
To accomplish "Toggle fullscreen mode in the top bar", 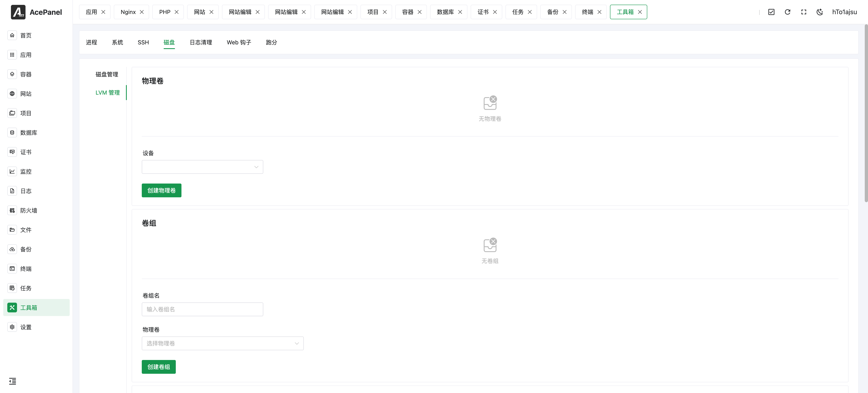I will 804,12.
